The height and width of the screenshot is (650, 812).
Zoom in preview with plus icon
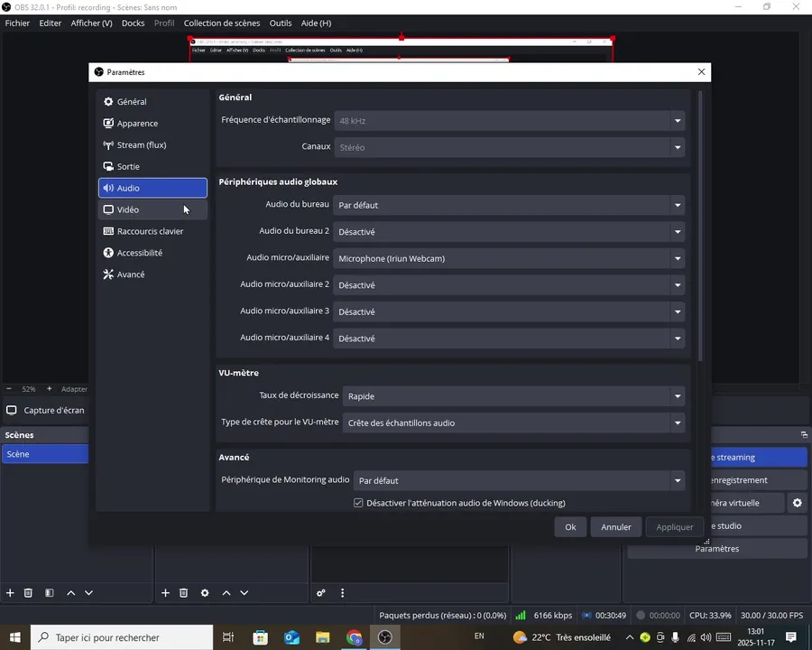coord(50,389)
